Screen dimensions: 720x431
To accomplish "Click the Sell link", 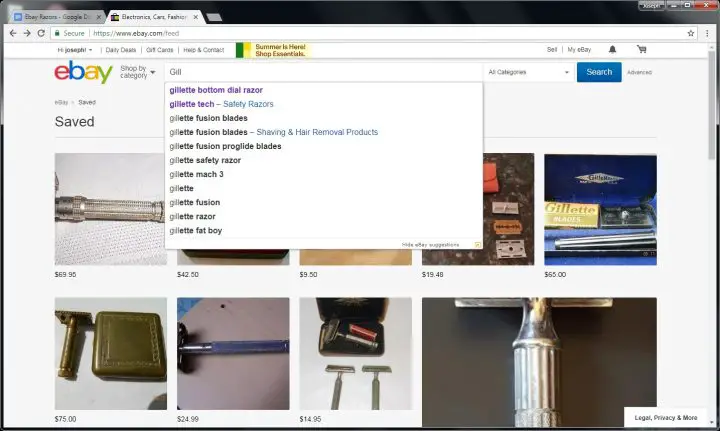I will tap(552, 49).
